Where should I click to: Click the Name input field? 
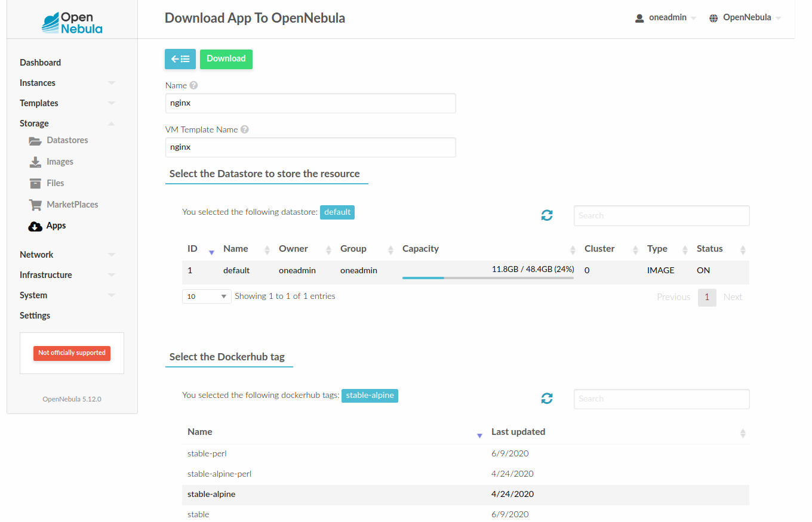[x=310, y=103]
